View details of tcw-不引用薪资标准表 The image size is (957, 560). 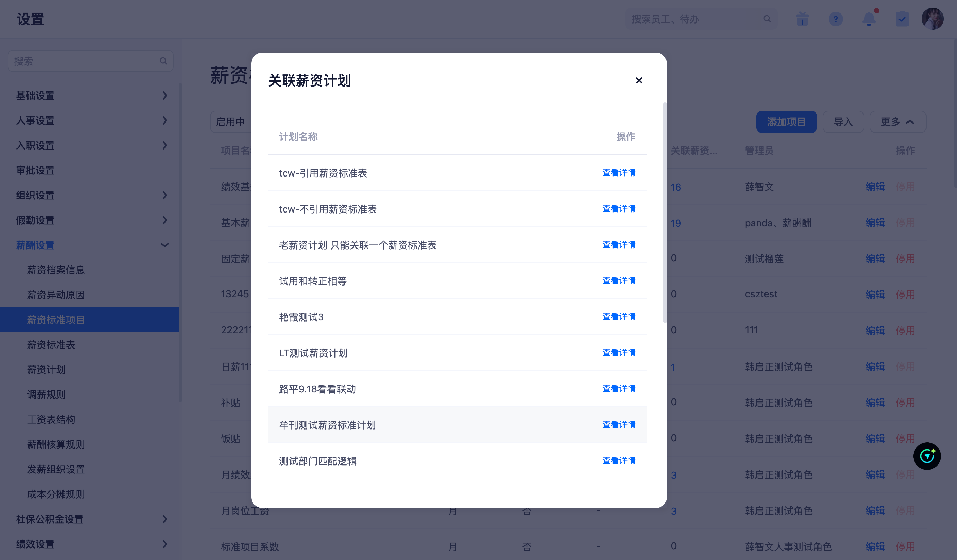click(619, 208)
